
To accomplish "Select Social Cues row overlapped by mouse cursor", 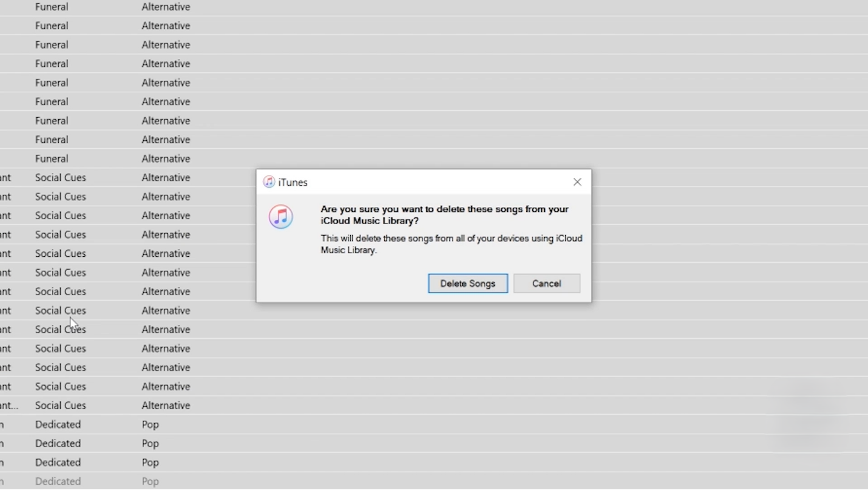I will (x=434, y=329).
